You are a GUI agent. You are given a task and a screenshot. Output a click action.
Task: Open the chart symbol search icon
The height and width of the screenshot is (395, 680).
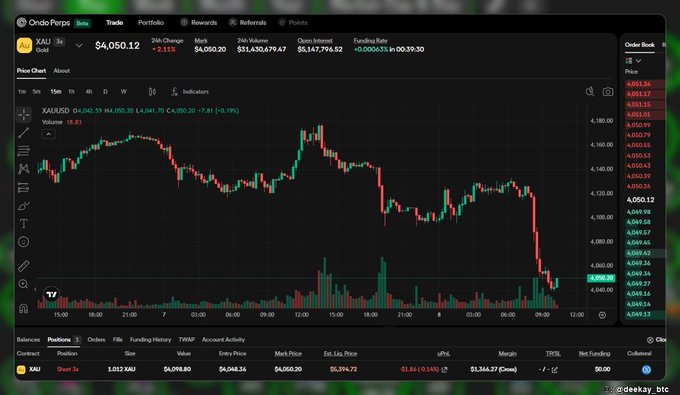(x=590, y=91)
